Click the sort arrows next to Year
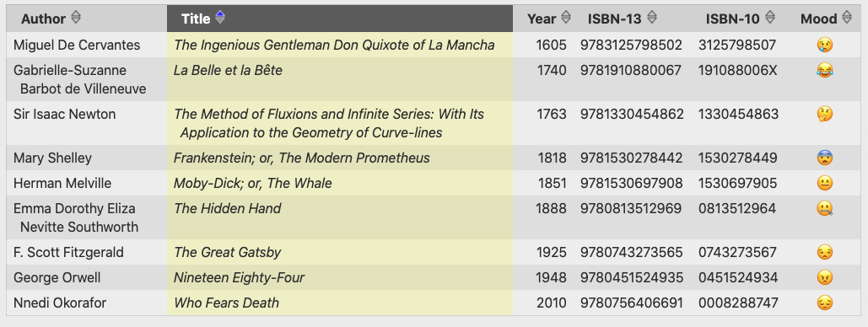This screenshot has width=868, height=327. pyautogui.click(x=566, y=18)
